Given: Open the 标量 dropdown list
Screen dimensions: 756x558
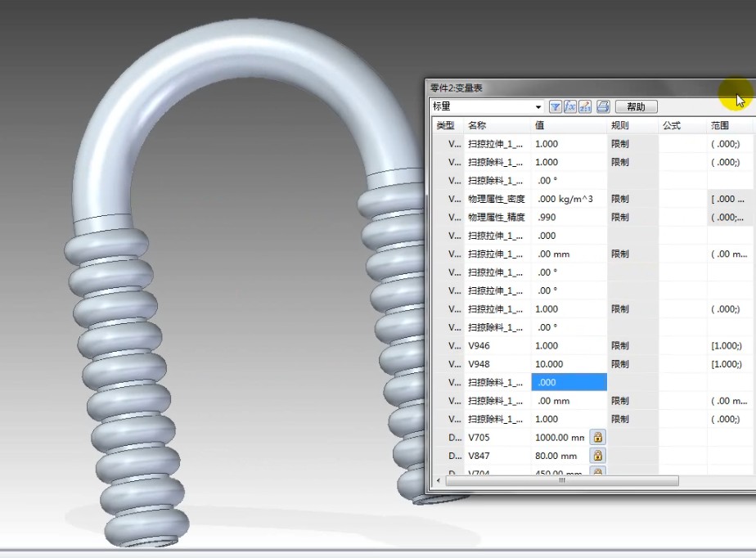Looking at the screenshot, I should [538, 106].
